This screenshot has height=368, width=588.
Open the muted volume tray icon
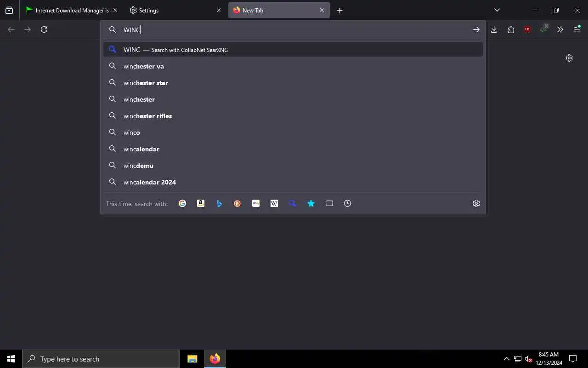(528, 359)
